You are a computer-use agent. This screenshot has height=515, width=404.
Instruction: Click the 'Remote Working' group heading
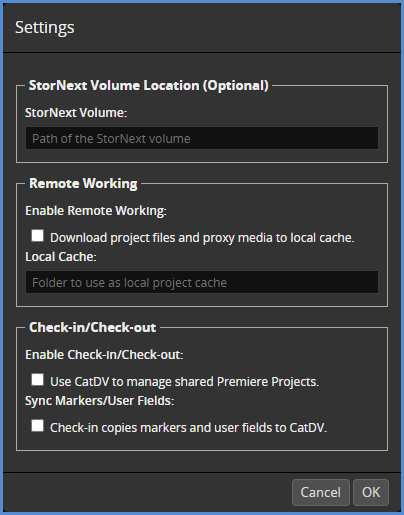click(x=83, y=183)
